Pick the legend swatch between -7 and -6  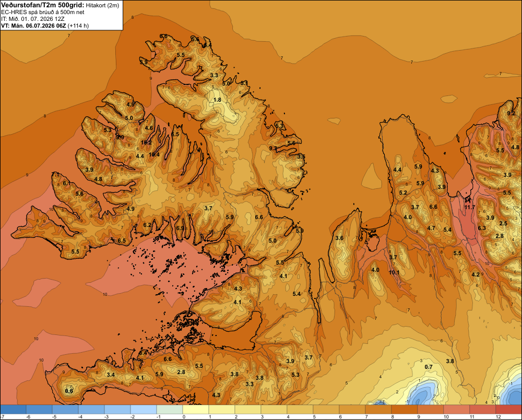13,410
